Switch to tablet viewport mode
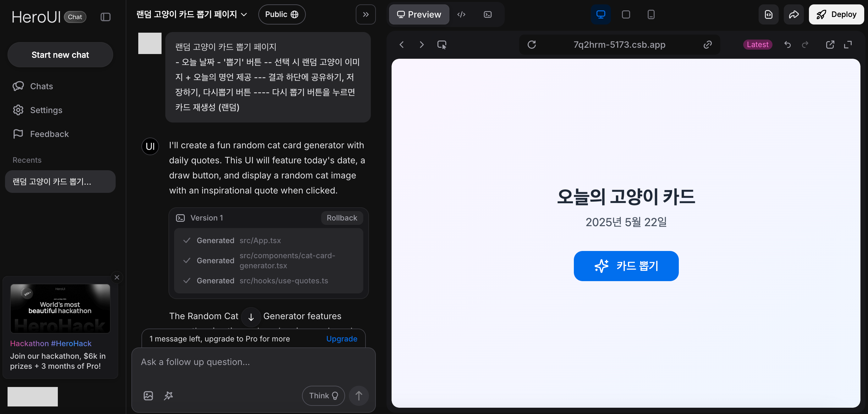The height and width of the screenshot is (414, 868). [x=626, y=14]
